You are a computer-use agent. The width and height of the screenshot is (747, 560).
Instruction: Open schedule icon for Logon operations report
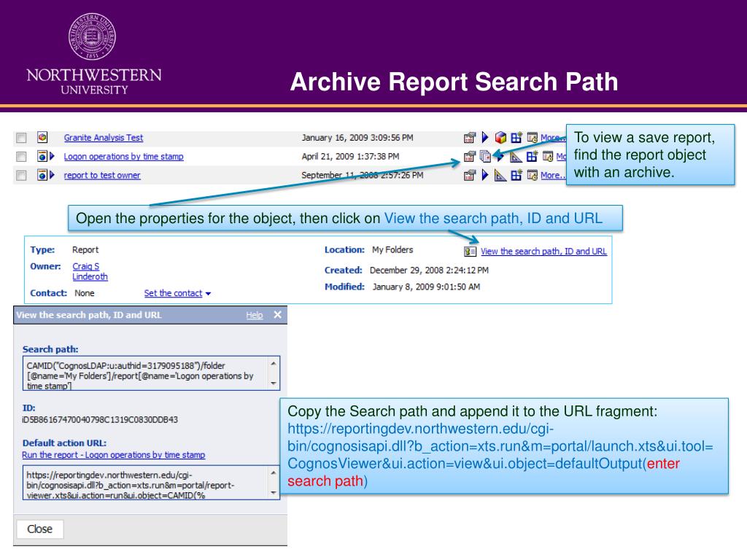tap(548, 156)
